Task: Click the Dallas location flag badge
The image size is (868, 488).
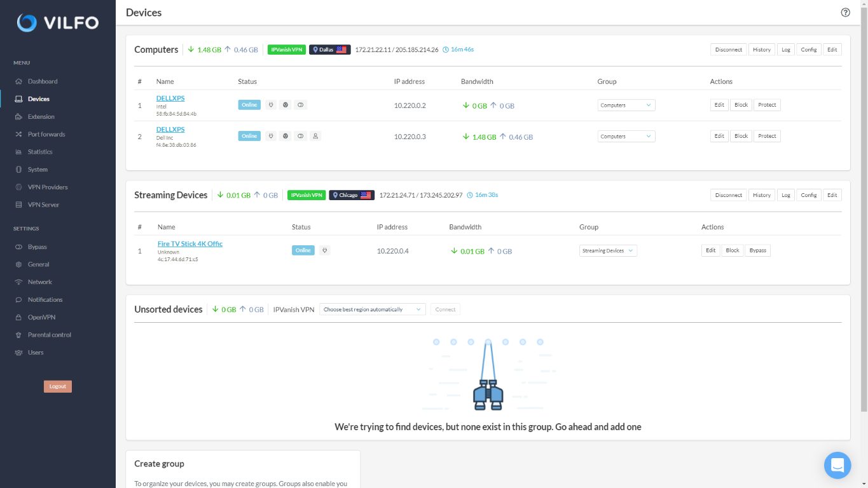Action: tap(329, 50)
